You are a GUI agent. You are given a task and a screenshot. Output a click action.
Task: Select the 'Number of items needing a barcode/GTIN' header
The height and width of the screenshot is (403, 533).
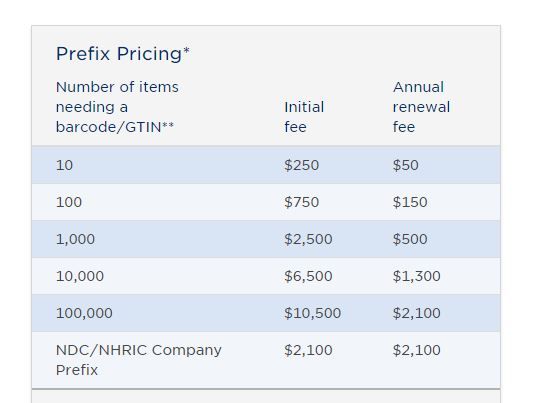click(117, 107)
